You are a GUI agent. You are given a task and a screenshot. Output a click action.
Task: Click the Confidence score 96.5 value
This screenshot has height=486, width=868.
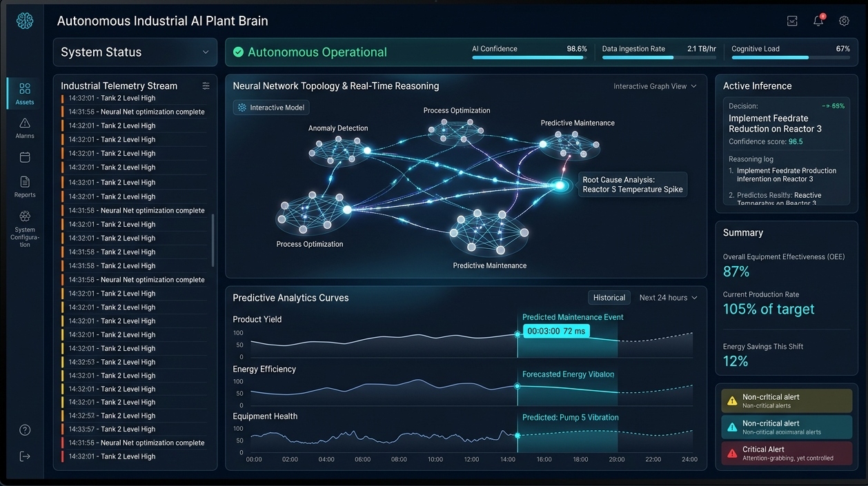tap(796, 142)
